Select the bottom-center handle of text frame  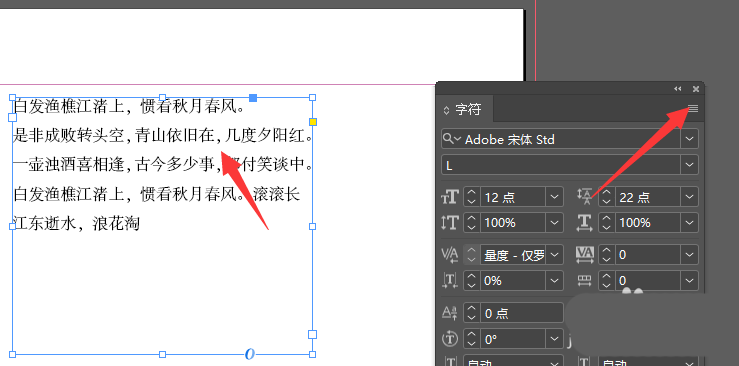coord(163,354)
